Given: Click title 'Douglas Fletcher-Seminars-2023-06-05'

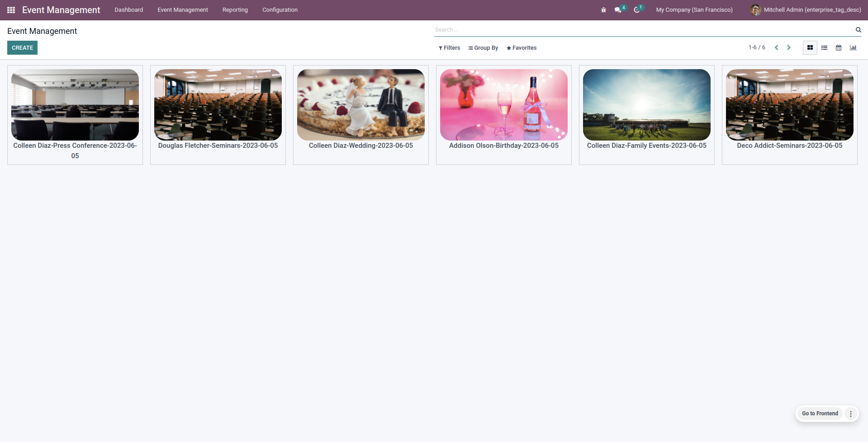Looking at the screenshot, I should (218, 146).
